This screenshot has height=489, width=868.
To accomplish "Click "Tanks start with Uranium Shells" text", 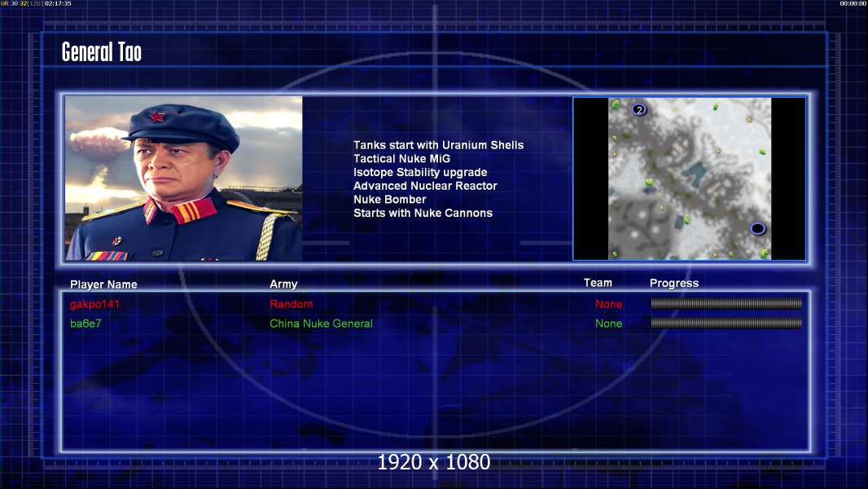I will tap(438, 145).
